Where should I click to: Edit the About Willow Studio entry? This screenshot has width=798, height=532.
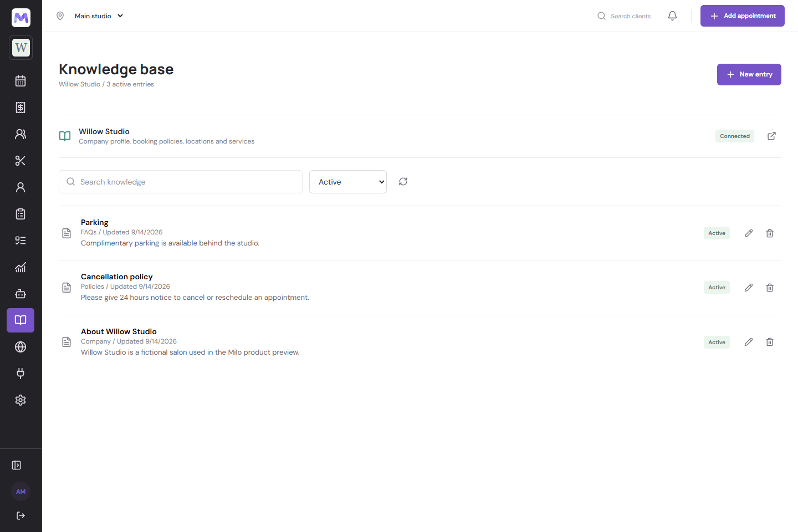[x=749, y=342]
